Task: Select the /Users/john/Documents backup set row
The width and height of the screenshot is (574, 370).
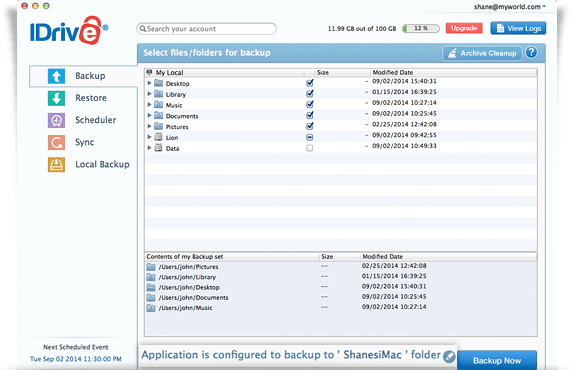Action: click(x=340, y=297)
